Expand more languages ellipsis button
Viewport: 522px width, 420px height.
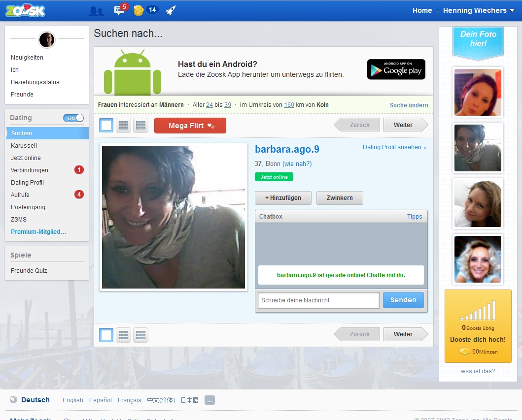coord(209,400)
